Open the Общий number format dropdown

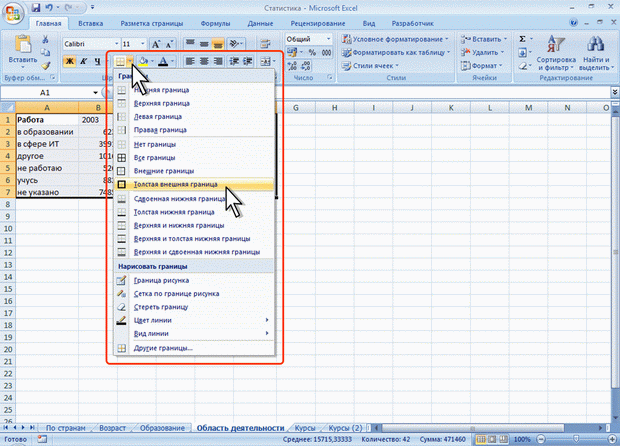coord(333,39)
